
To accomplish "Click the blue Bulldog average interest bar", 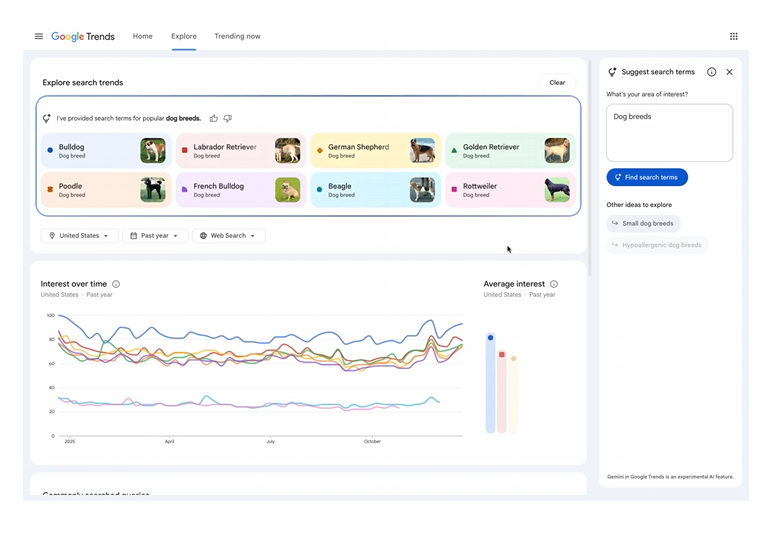I will tap(490, 383).
